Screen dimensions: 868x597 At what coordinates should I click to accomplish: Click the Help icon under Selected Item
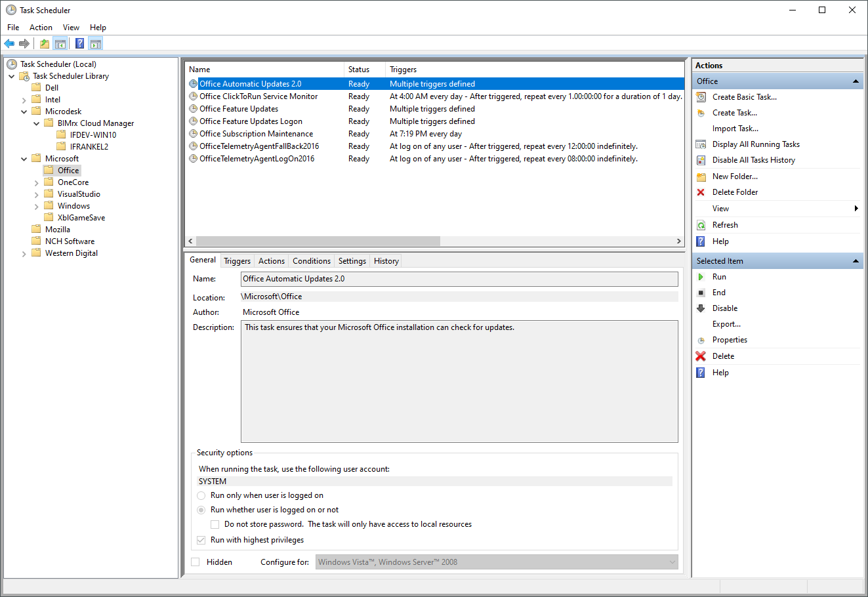pos(701,373)
